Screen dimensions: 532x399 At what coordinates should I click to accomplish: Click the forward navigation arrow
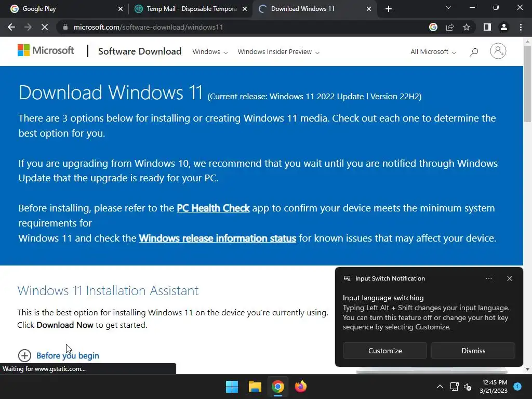point(28,27)
